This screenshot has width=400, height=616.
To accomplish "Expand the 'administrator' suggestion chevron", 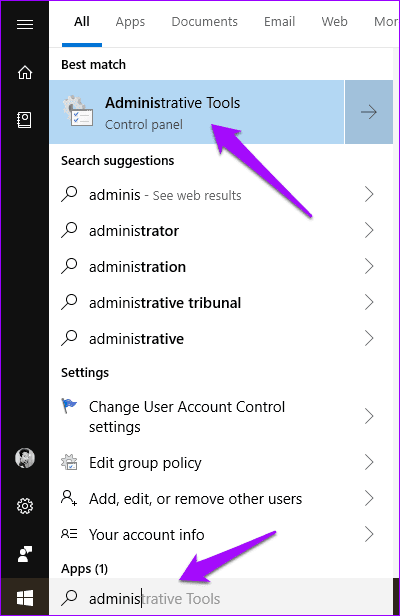I will tap(369, 230).
